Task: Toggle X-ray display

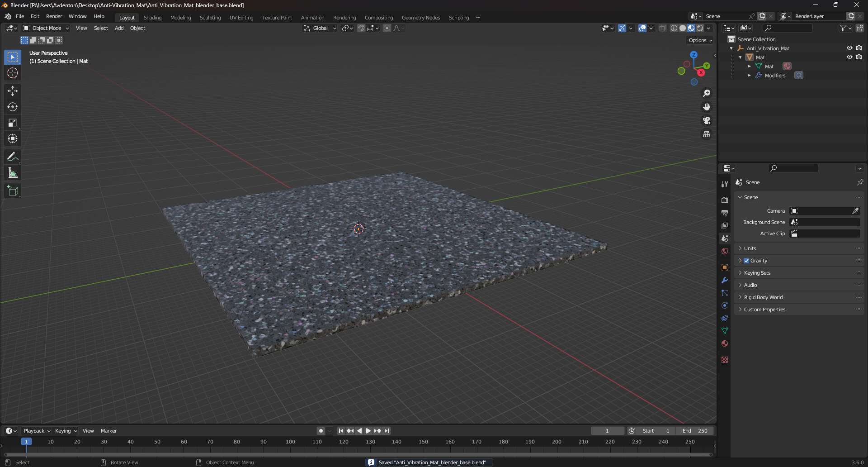Action: point(662,28)
